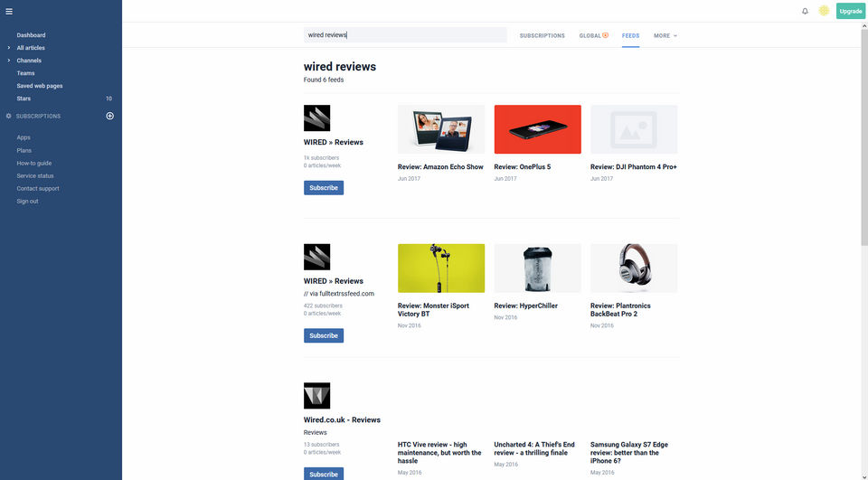This screenshot has width=868, height=480.
Task: Click the page vertical scrollbar
Action: [x=864, y=138]
